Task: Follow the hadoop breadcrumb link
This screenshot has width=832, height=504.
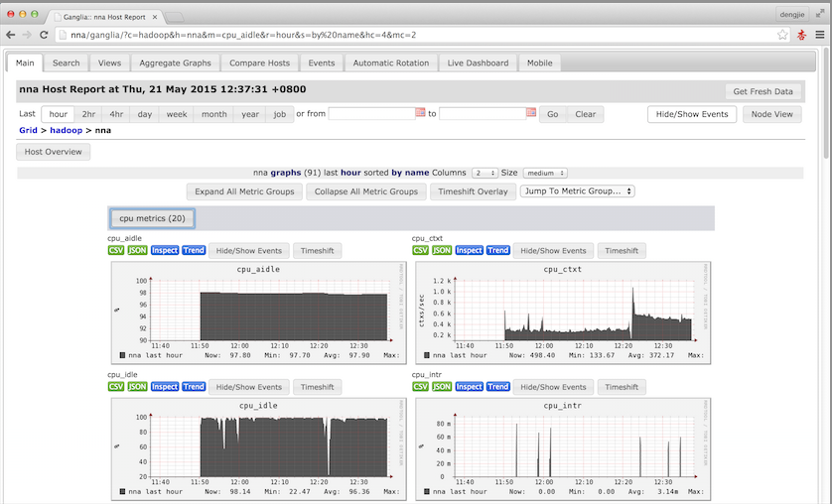Action: coord(66,130)
